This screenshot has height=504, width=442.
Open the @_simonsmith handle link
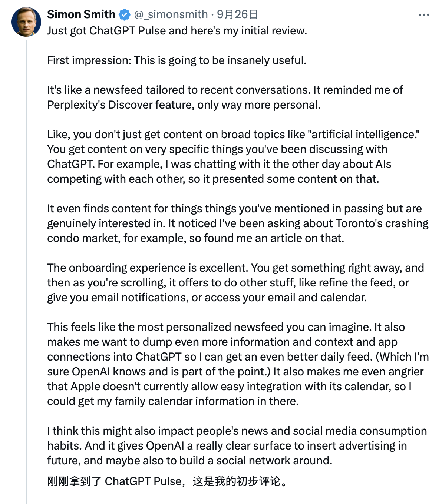(171, 14)
